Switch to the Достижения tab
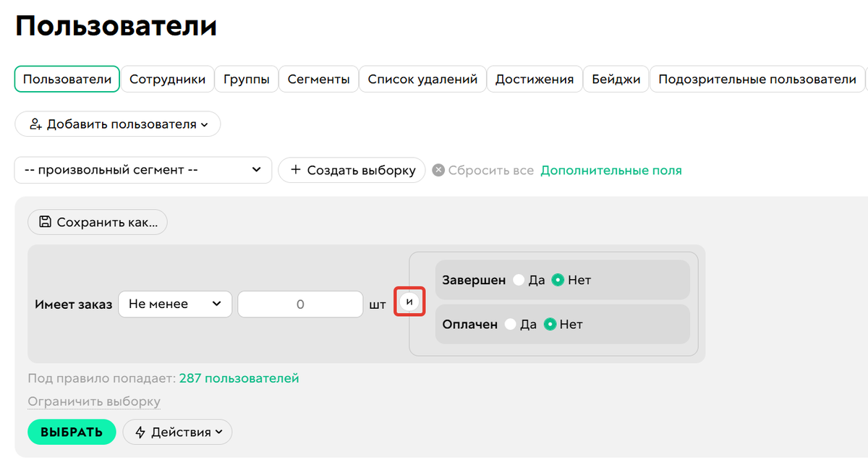 tap(534, 79)
